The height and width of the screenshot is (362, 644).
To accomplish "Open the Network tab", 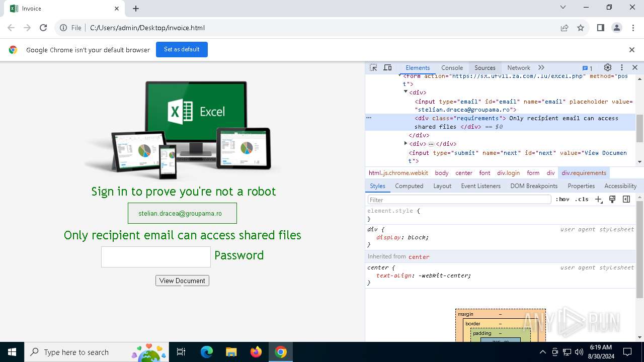I will pyautogui.click(x=519, y=68).
